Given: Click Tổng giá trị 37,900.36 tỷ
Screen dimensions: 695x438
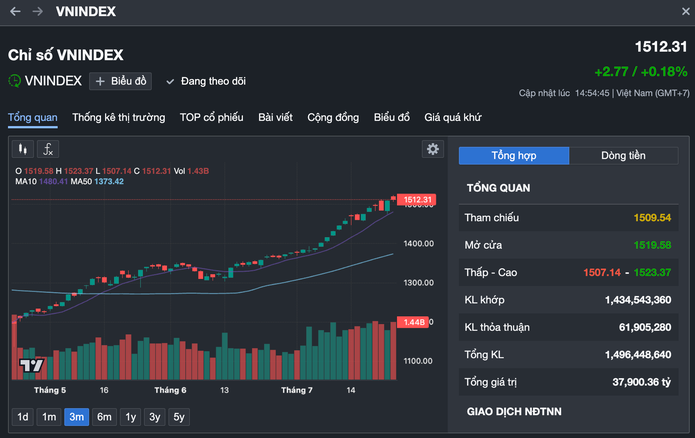Looking at the screenshot, I should coord(641,382).
